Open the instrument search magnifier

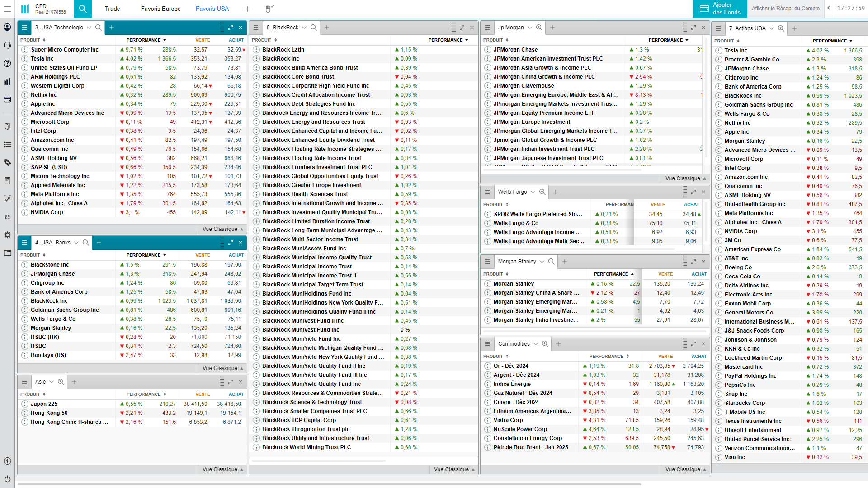82,9
